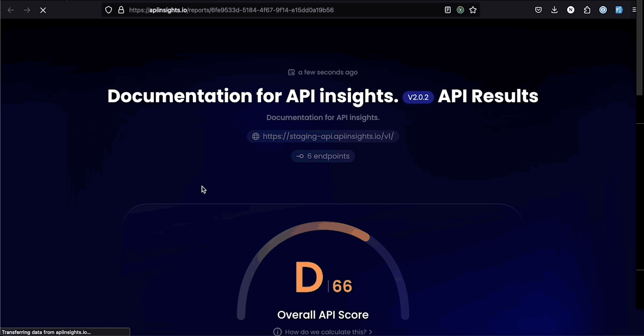Click the 'D' grade letter
The width and height of the screenshot is (644, 336).
tap(309, 278)
